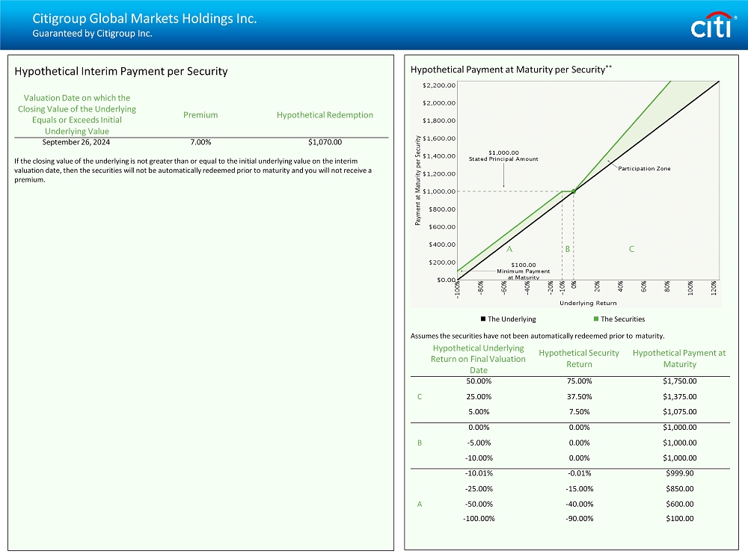This screenshot has height=560, width=748.
Task: Click the Hypothetical Security Return column header
Action: click(x=579, y=358)
